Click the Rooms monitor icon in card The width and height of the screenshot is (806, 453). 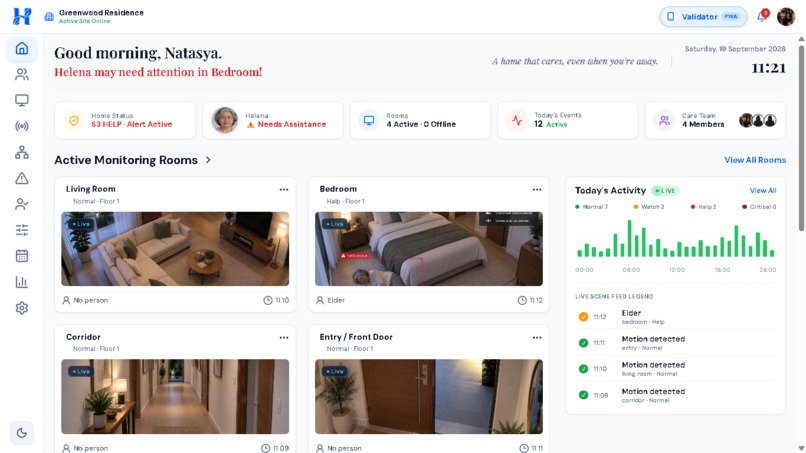click(369, 120)
